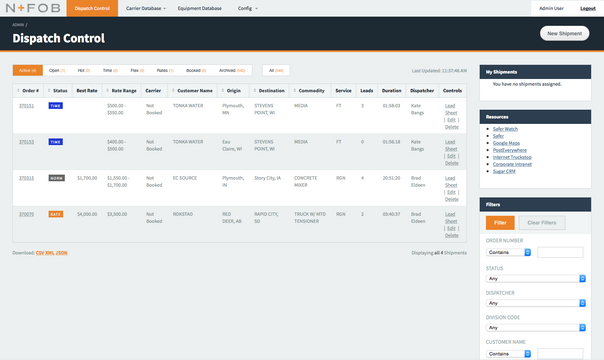Expand the Config menu

coord(247,8)
